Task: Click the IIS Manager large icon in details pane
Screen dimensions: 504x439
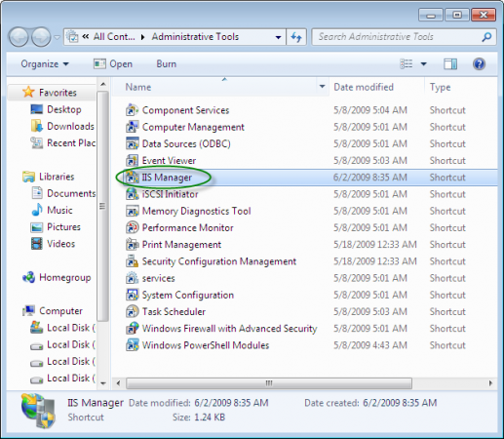Action: (38, 410)
